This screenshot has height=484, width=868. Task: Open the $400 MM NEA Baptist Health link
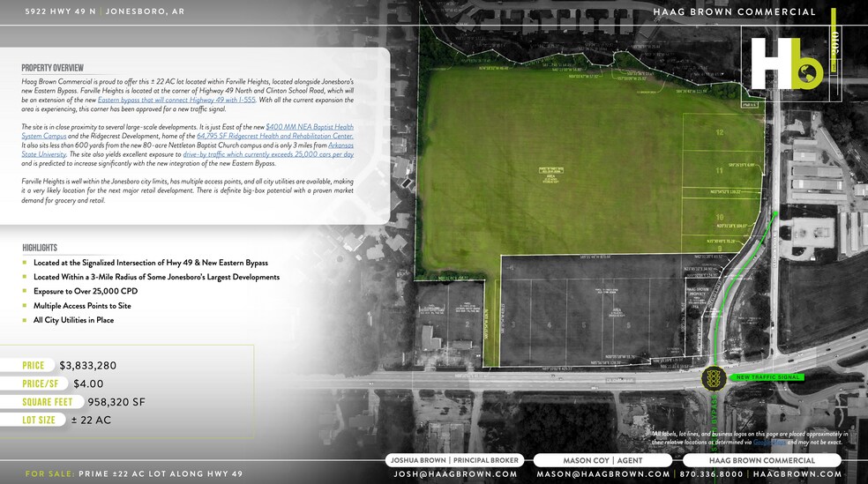click(309, 127)
